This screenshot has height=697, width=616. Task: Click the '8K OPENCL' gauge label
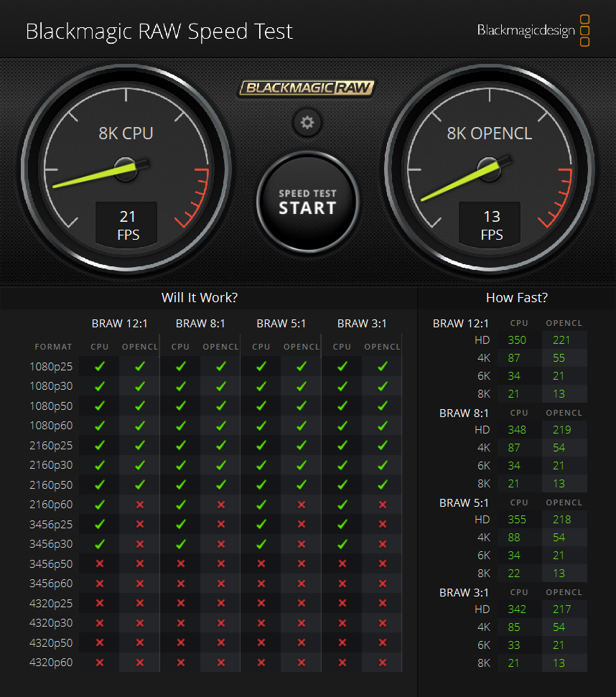pos(490,134)
